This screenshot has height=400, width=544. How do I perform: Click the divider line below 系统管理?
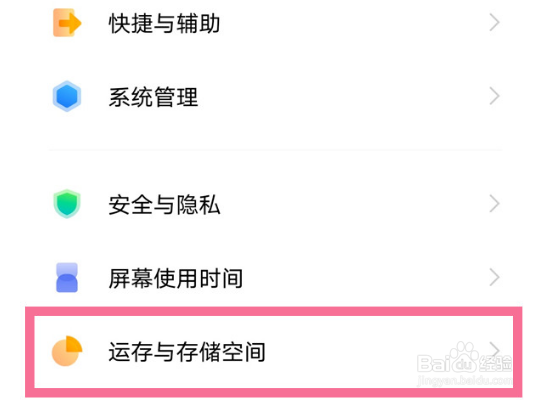pyautogui.click(x=275, y=150)
